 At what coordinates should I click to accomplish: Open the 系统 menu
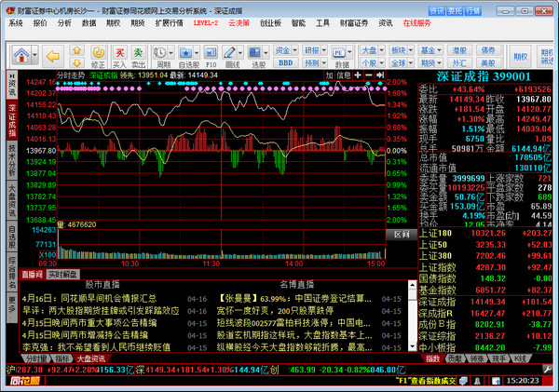(x=16, y=23)
